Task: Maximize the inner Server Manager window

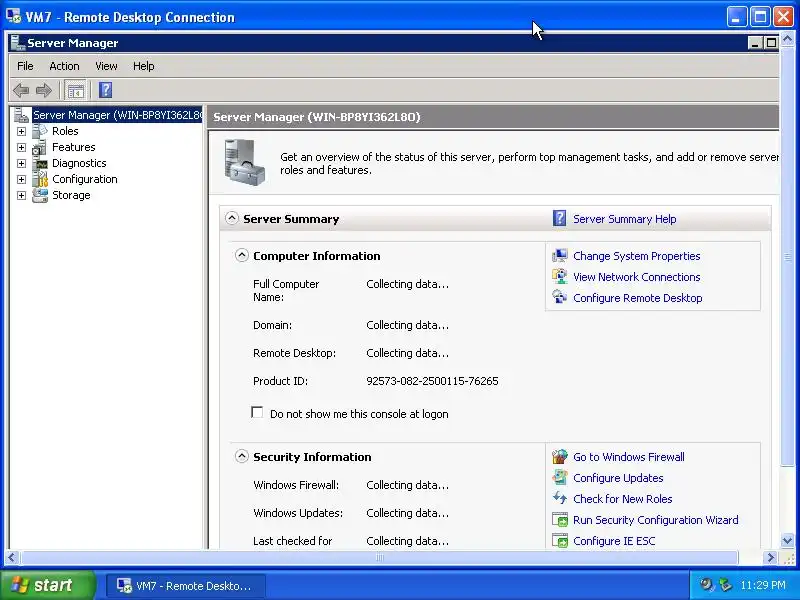Action: (x=771, y=43)
